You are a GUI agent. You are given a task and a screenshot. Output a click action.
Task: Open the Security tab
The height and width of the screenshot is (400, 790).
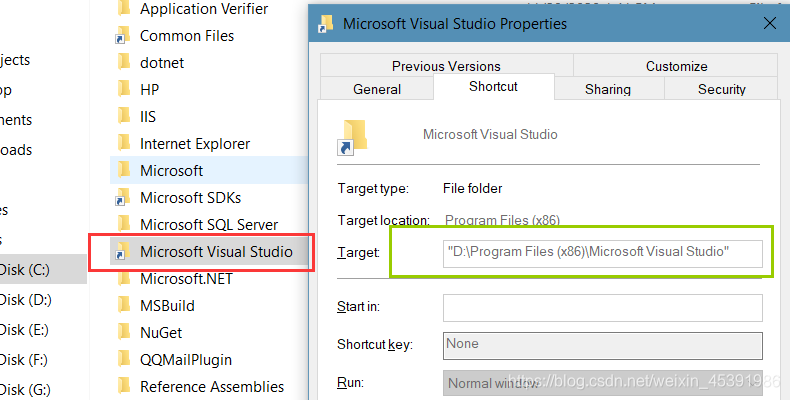(x=721, y=89)
